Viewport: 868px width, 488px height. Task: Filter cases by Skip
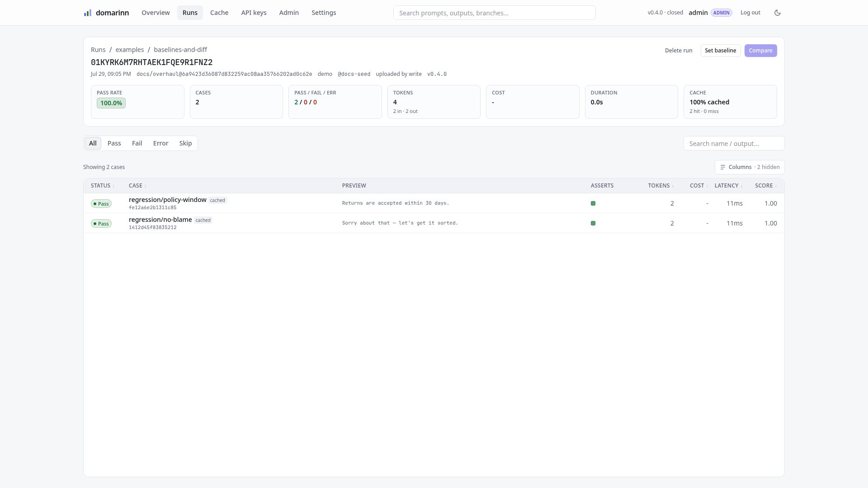pyautogui.click(x=185, y=143)
